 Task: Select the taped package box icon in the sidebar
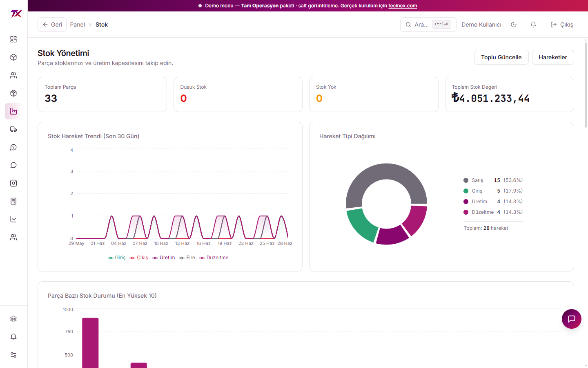point(13,93)
